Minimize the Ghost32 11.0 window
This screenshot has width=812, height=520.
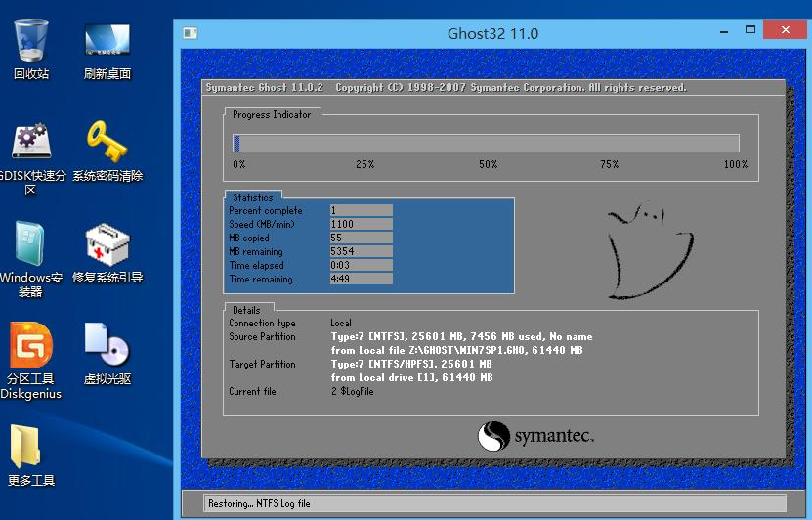tap(724, 31)
